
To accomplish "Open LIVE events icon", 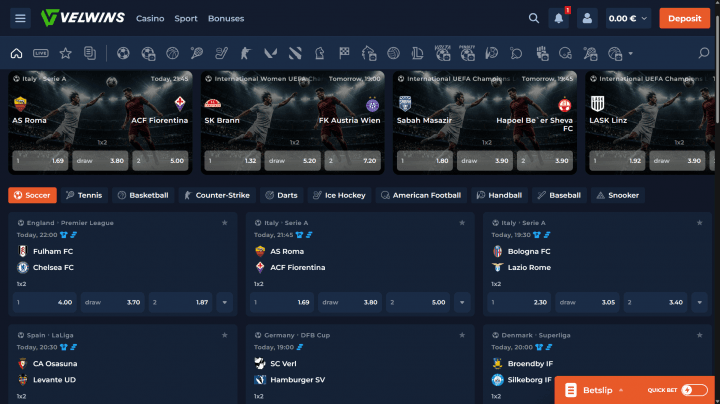I will pos(41,53).
